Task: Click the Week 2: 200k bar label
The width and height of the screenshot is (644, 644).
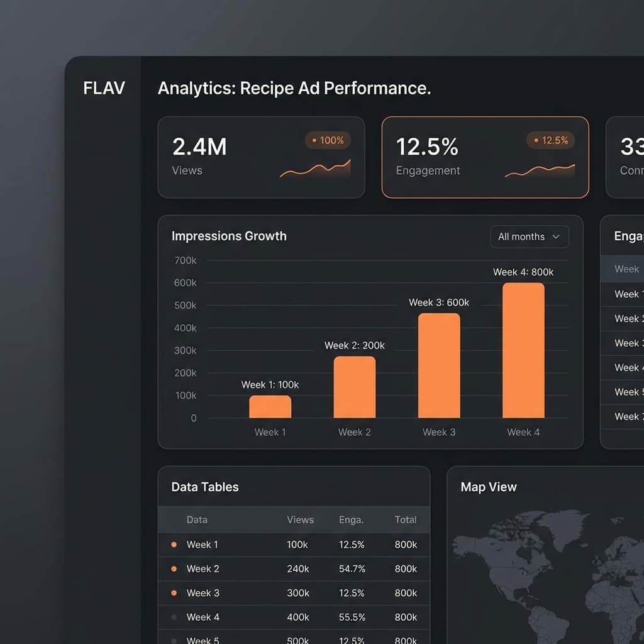Action: (354, 345)
